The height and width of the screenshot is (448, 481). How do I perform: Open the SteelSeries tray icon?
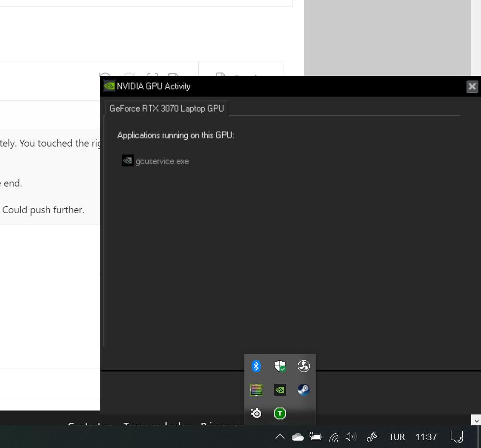click(256, 413)
